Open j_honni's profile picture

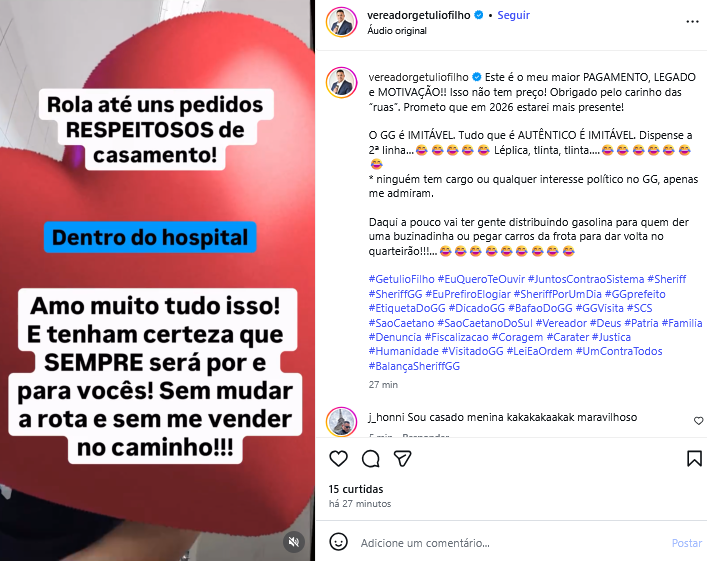point(341,422)
